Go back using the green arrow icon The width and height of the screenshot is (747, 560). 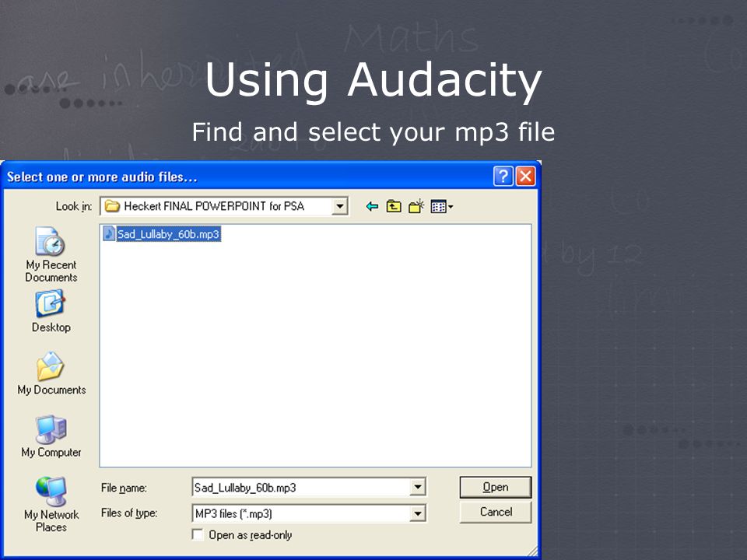[372, 206]
